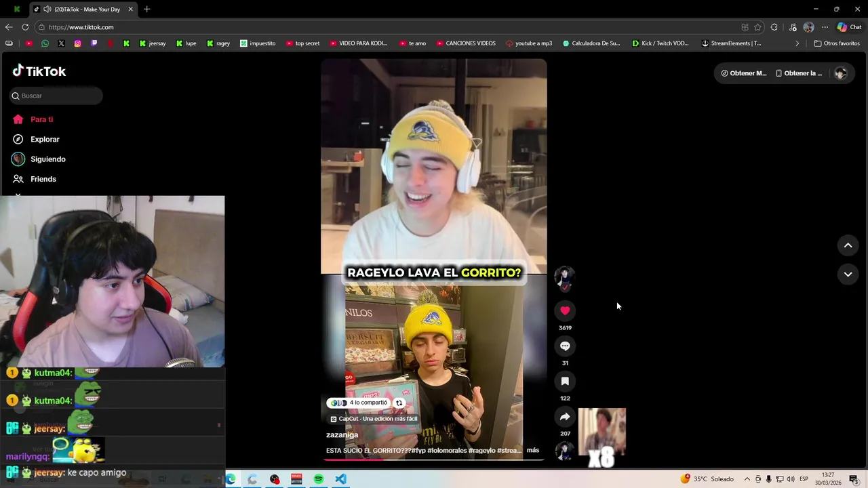This screenshot has width=868, height=488.
Task: Repost the video with the repost arrows icon
Action: tap(399, 403)
